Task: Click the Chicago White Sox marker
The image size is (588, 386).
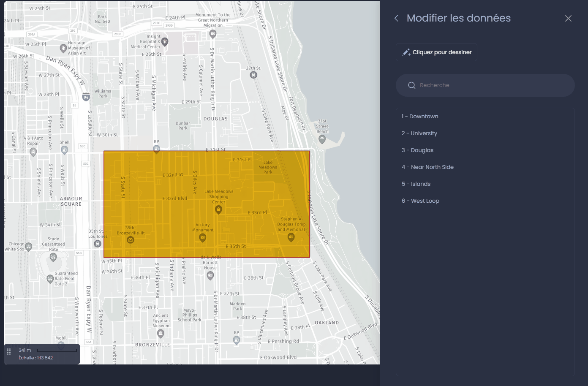Action: (29, 247)
